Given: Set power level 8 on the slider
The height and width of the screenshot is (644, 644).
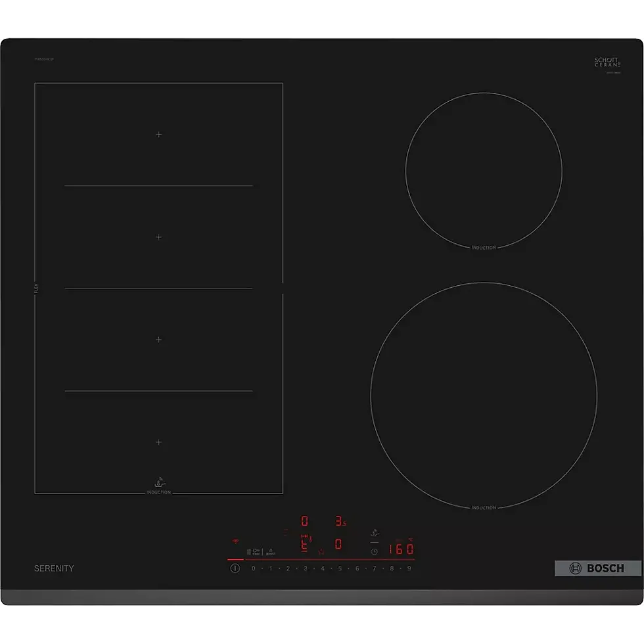Looking at the screenshot, I should pyautogui.click(x=392, y=568).
